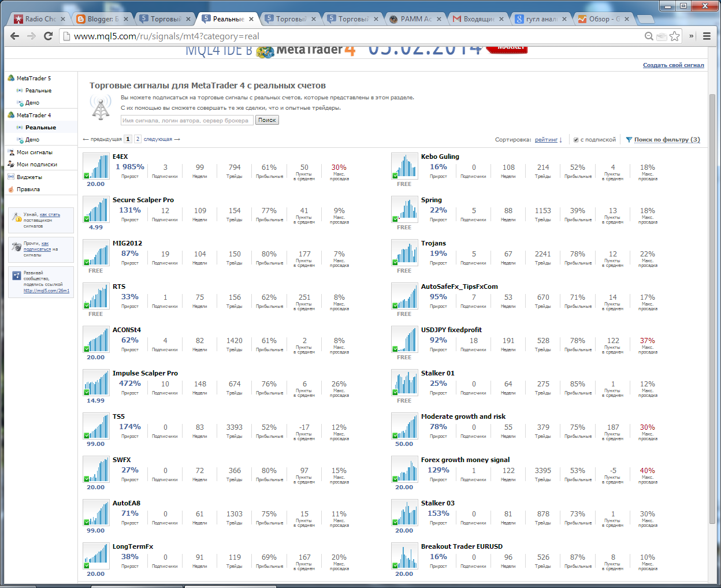Open 'Мои сигналы' in sidebar

[x=35, y=152]
